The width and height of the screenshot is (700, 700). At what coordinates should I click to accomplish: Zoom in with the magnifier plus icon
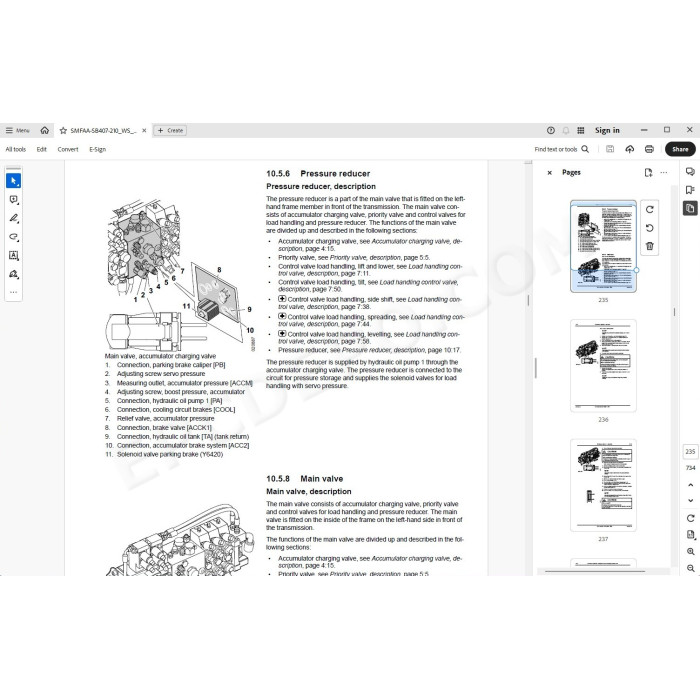click(690, 552)
